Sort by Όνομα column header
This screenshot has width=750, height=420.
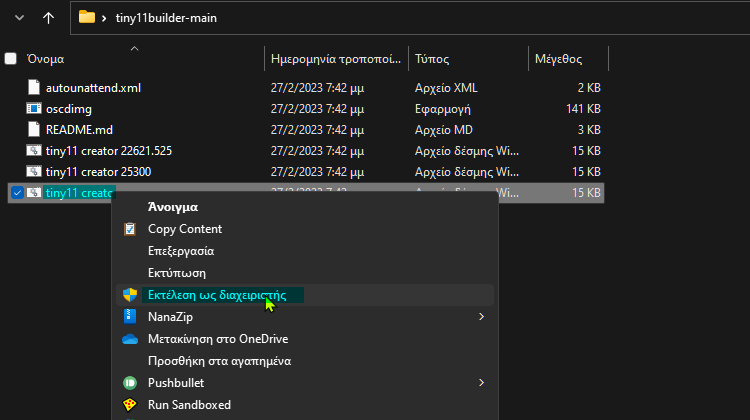(x=45, y=59)
